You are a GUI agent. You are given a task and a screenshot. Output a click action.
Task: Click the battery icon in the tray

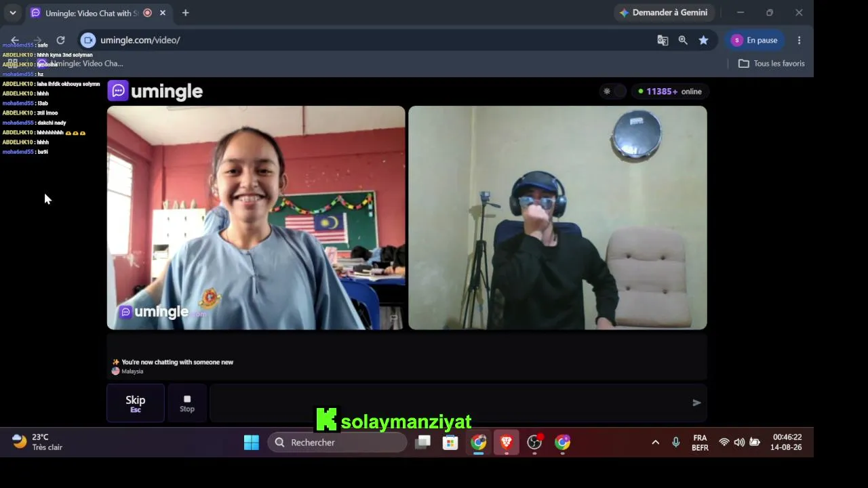pos(755,443)
